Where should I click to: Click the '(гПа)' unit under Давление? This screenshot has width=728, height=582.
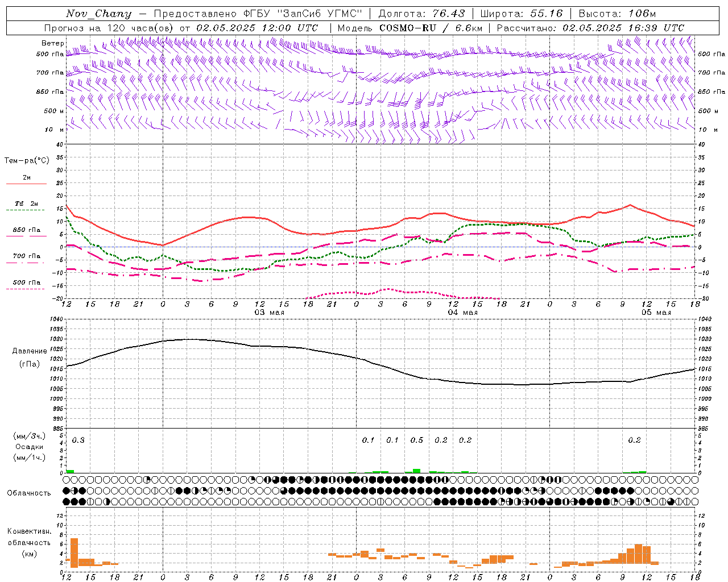tap(30, 364)
